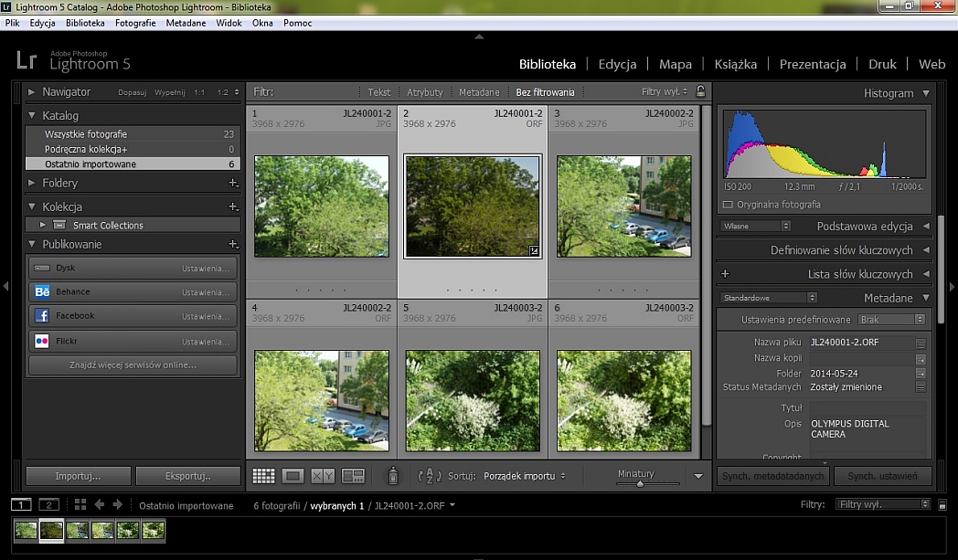Expand the Podstawowa edycja panel
The height and width of the screenshot is (560, 958).
click(925, 227)
